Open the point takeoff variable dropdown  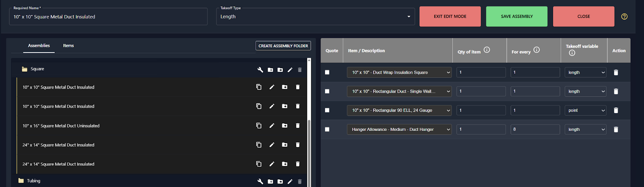(586, 110)
